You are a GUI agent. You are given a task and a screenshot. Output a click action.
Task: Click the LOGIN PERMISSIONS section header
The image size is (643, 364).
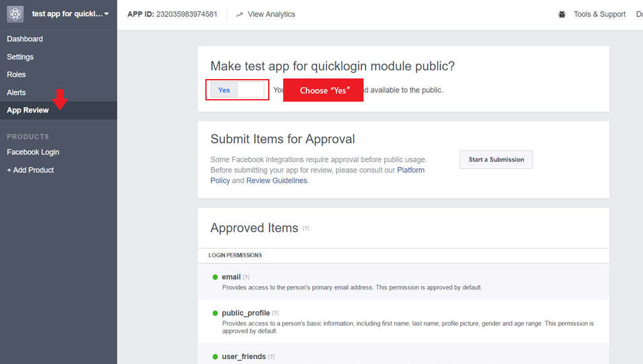(235, 255)
